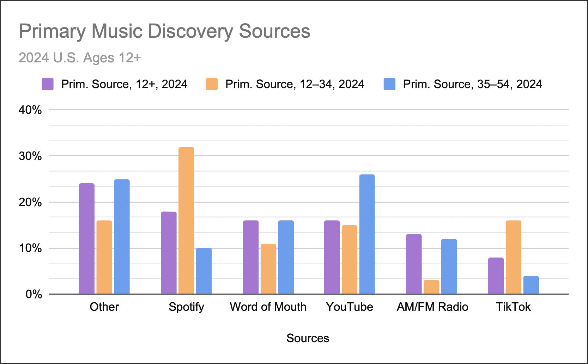588x364 pixels.
Task: Select the purple Word of Mouth bar
Action: click(x=251, y=257)
